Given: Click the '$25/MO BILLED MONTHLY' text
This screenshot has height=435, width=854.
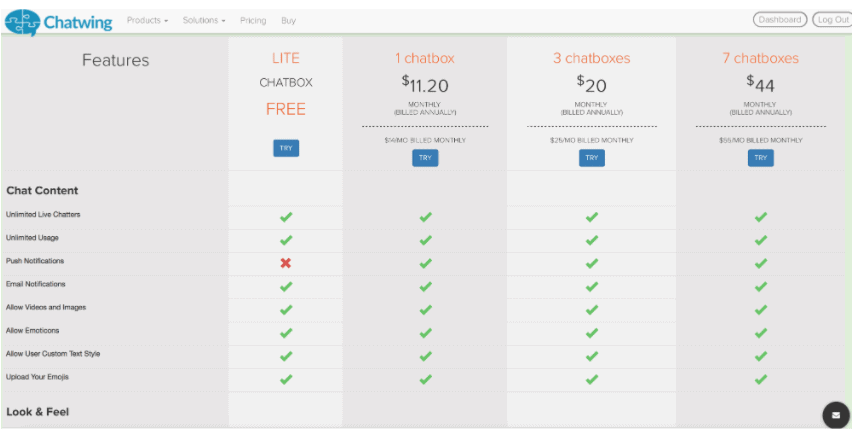Looking at the screenshot, I should 591,140.
